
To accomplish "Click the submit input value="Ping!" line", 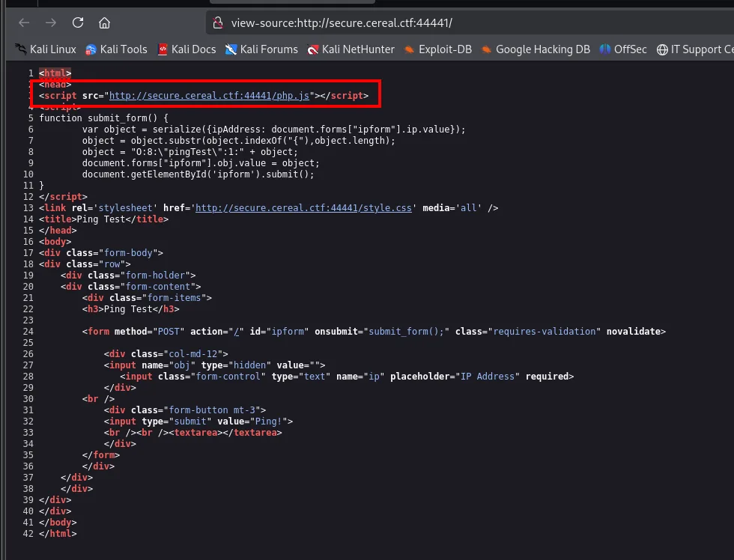I will pos(198,421).
